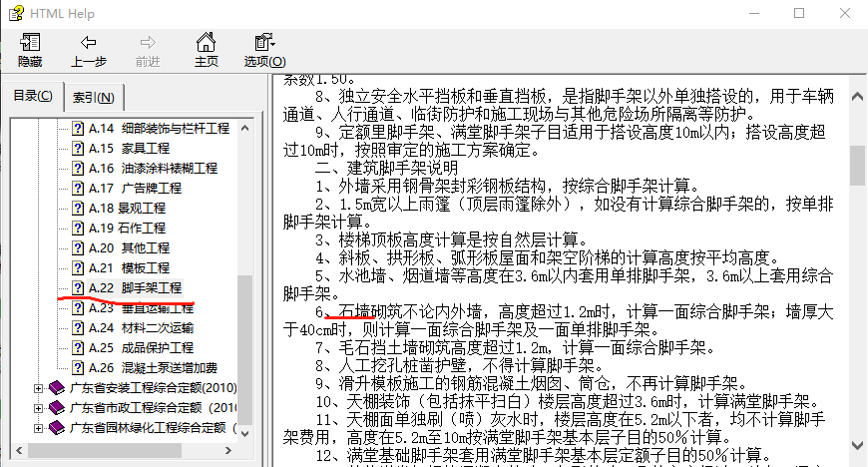
Task: Click the contents tree scroll-up arrow
Action: click(245, 128)
